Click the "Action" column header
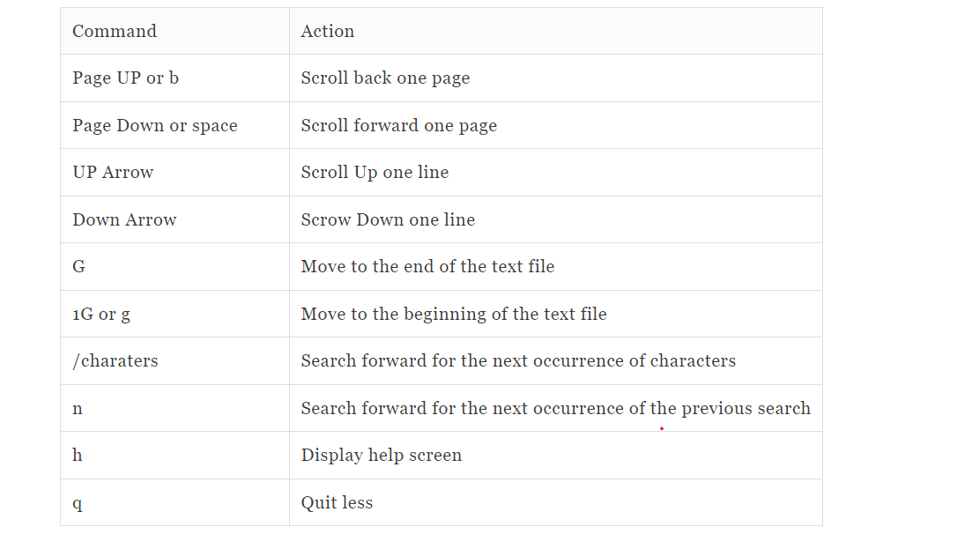The height and width of the screenshot is (549, 980). pyautogui.click(x=327, y=32)
